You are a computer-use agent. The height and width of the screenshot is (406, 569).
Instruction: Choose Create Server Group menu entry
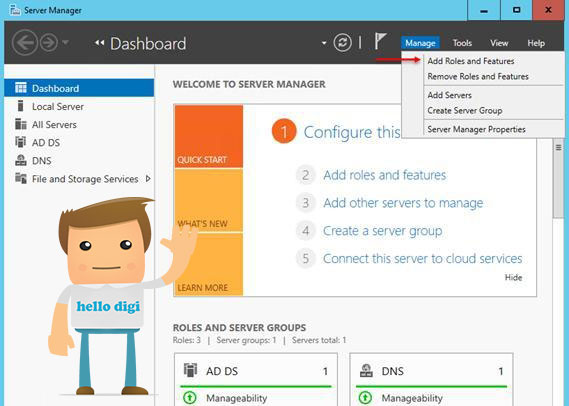[465, 110]
